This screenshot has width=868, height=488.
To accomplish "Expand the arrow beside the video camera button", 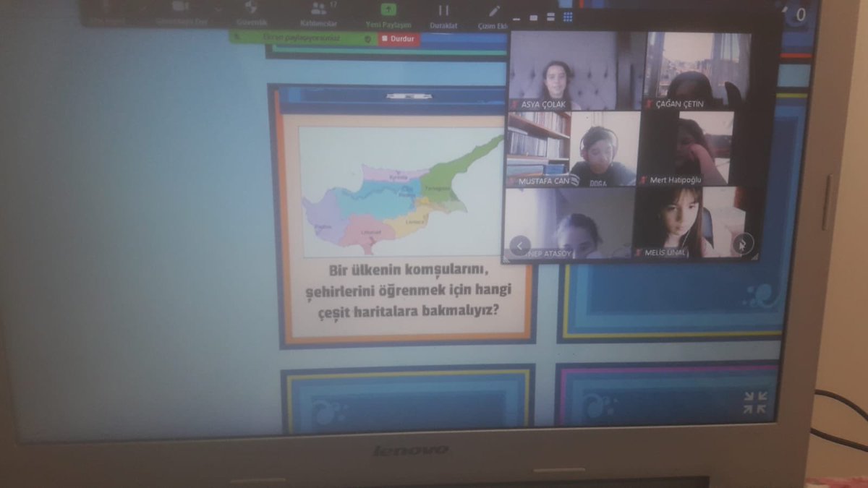I will [x=218, y=9].
